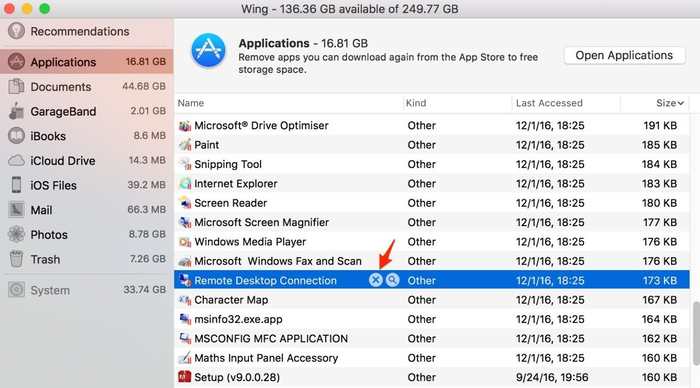Click the GarageBand guitar icon

16,111
